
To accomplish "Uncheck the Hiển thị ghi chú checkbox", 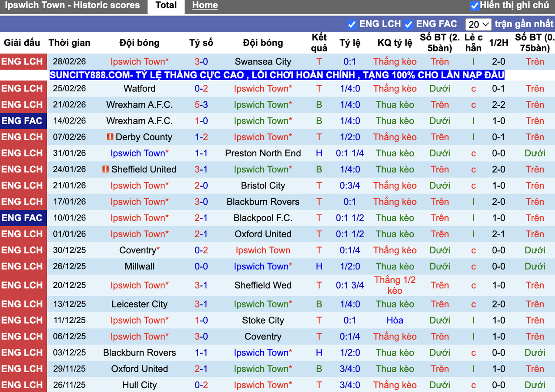I will [476, 6].
